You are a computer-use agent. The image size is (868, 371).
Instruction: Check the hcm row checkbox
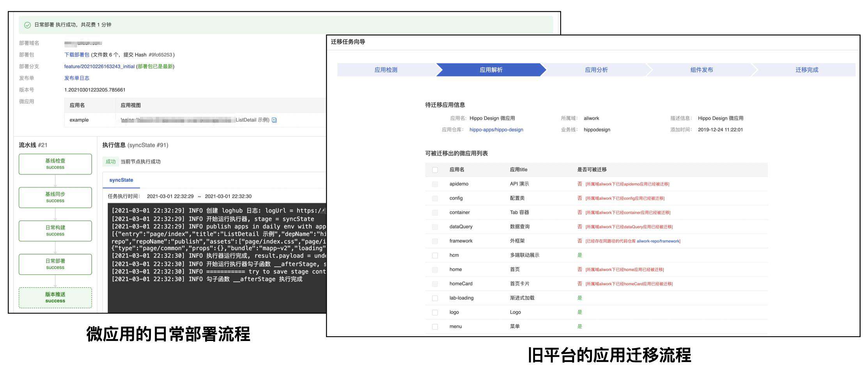click(x=435, y=256)
